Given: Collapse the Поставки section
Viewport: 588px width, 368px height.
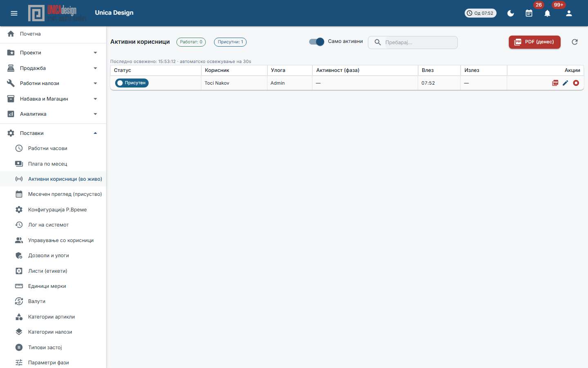Looking at the screenshot, I should point(53,133).
